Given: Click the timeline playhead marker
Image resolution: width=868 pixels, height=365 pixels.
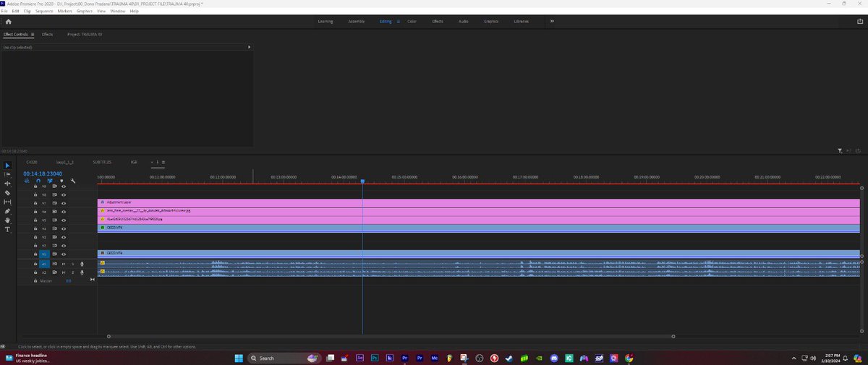Looking at the screenshot, I should pyautogui.click(x=362, y=181).
